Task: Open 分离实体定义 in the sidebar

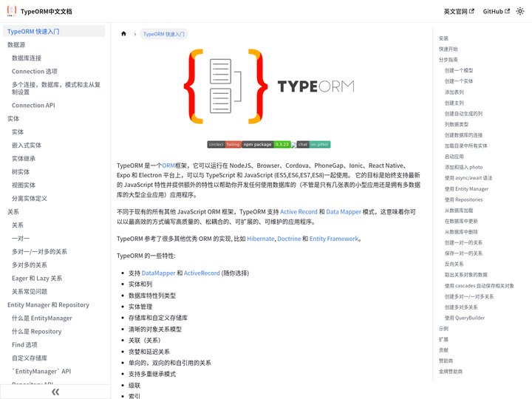Action: (29, 199)
